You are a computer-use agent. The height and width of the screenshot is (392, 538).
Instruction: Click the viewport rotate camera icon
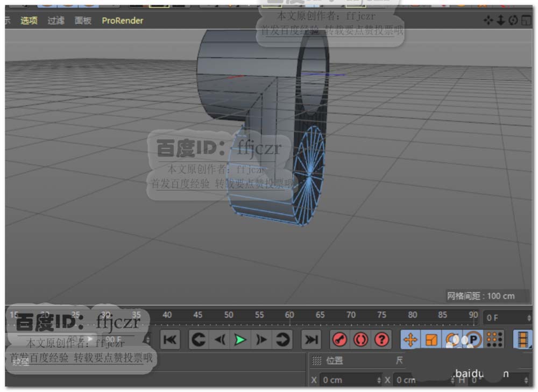pyautogui.click(x=513, y=20)
